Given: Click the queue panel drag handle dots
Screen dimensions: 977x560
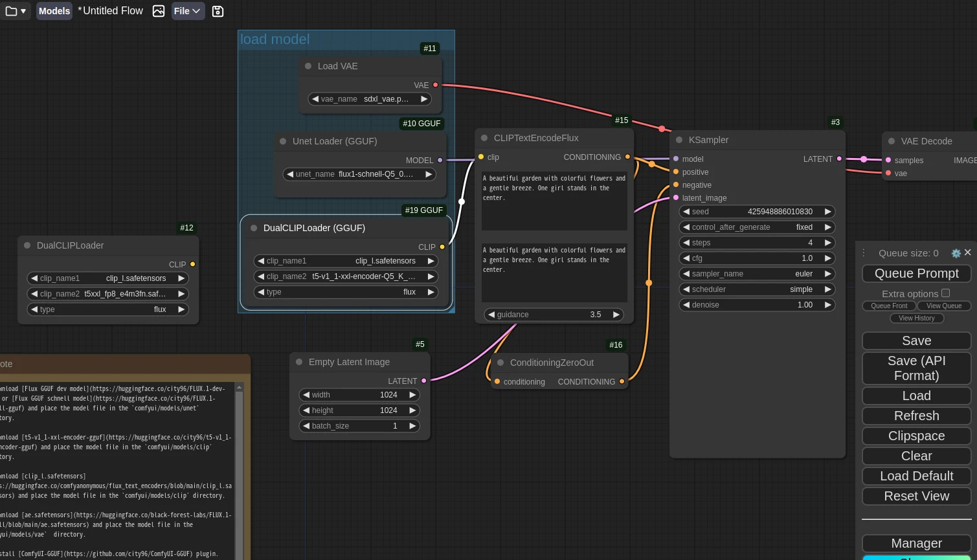Looking at the screenshot, I should pos(864,253).
